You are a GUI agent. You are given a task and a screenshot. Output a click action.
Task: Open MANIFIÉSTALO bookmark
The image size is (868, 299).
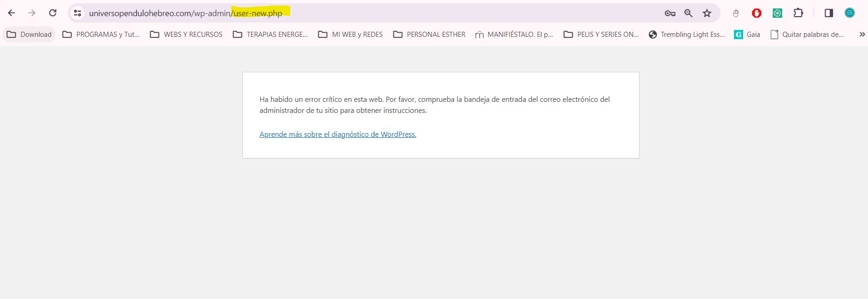(514, 35)
